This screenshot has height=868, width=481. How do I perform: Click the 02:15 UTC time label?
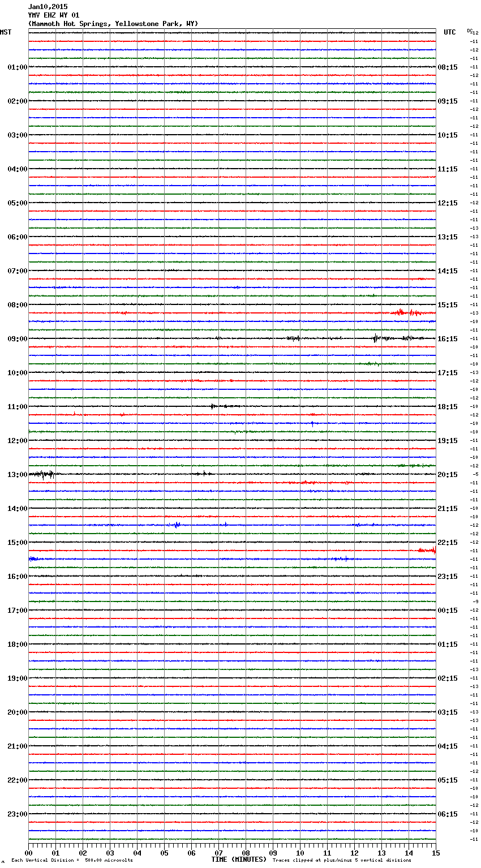[448, 678]
